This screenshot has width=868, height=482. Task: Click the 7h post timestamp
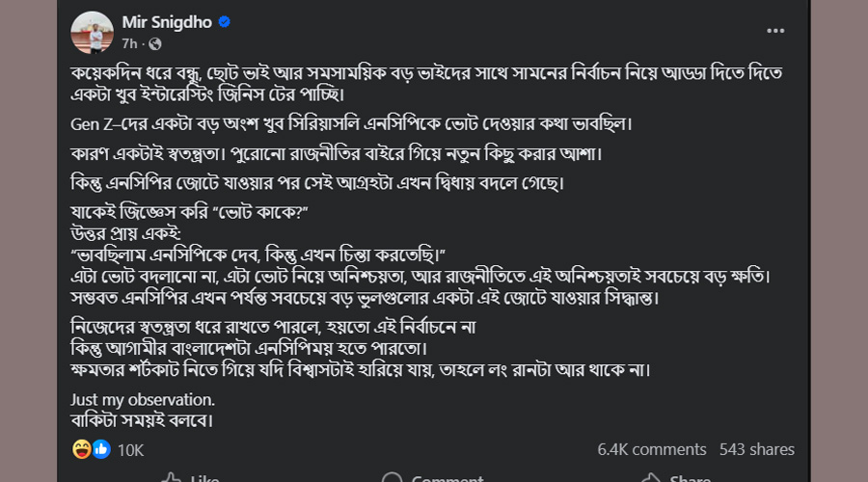click(130, 44)
